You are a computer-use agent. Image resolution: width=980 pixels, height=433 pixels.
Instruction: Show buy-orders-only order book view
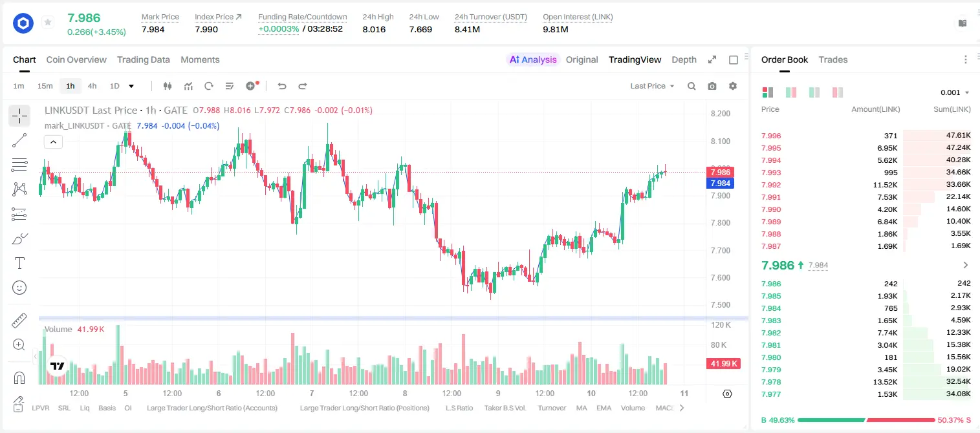coord(814,92)
